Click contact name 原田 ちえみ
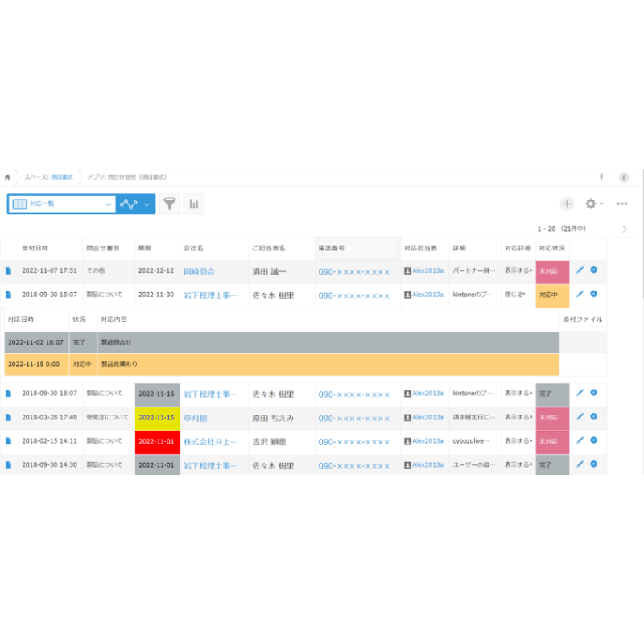The height and width of the screenshot is (644, 644). (x=273, y=418)
